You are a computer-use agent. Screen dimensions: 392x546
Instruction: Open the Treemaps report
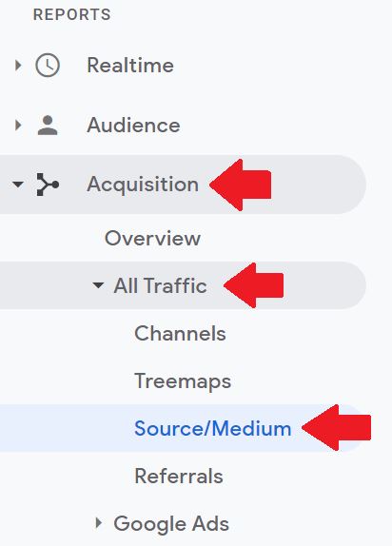tap(183, 381)
